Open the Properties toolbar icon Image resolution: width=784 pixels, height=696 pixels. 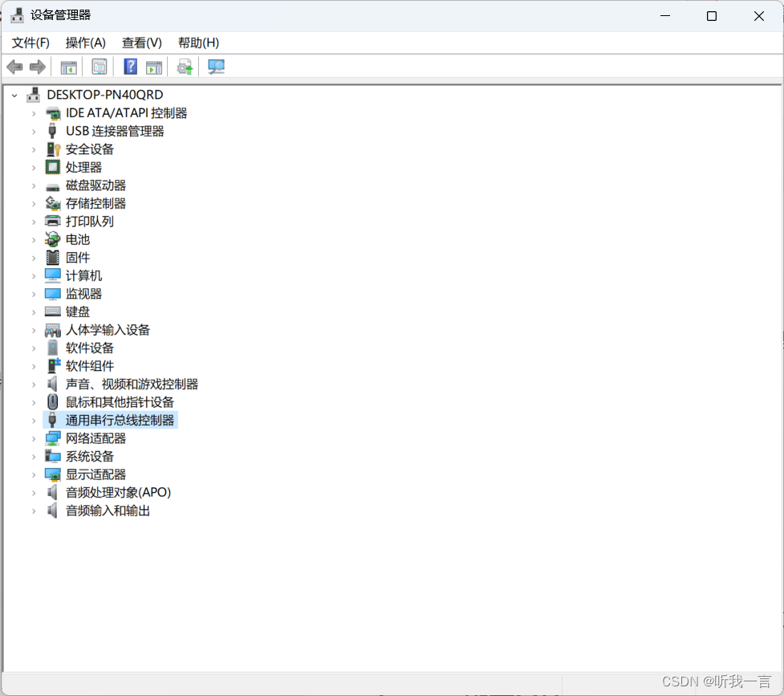[99, 67]
